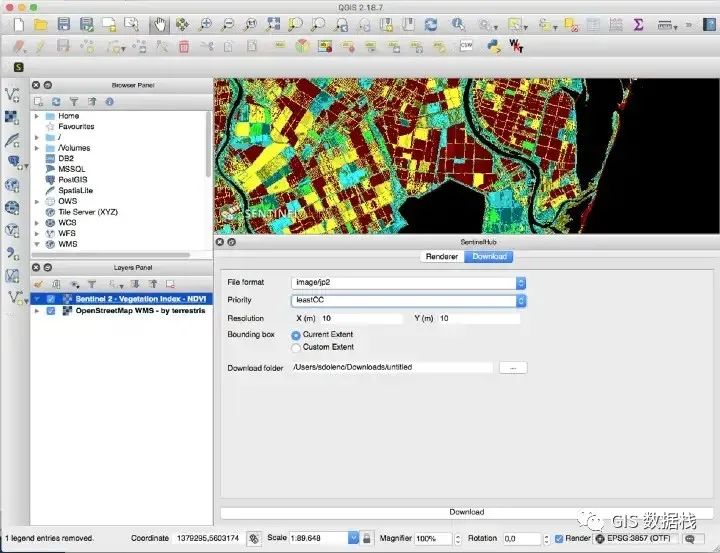Expand the OpenStreetMap WMS layer legend
Screen dimensions: 720x553
(37, 311)
